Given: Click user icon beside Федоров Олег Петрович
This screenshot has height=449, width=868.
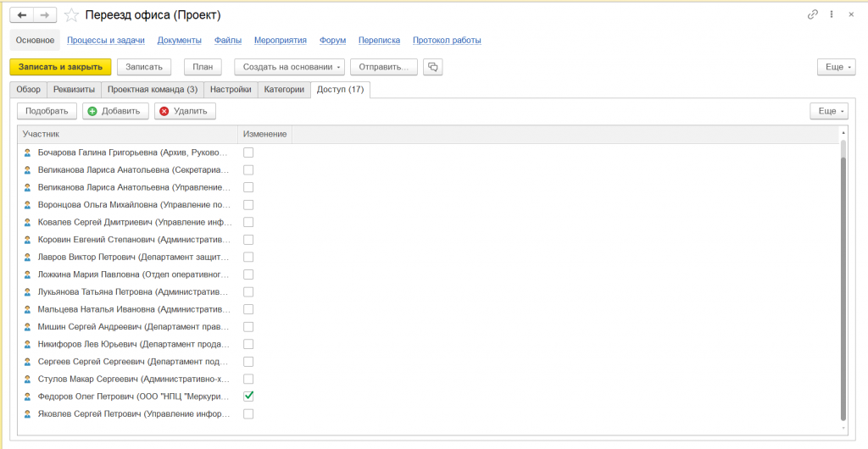Looking at the screenshot, I should [27, 396].
